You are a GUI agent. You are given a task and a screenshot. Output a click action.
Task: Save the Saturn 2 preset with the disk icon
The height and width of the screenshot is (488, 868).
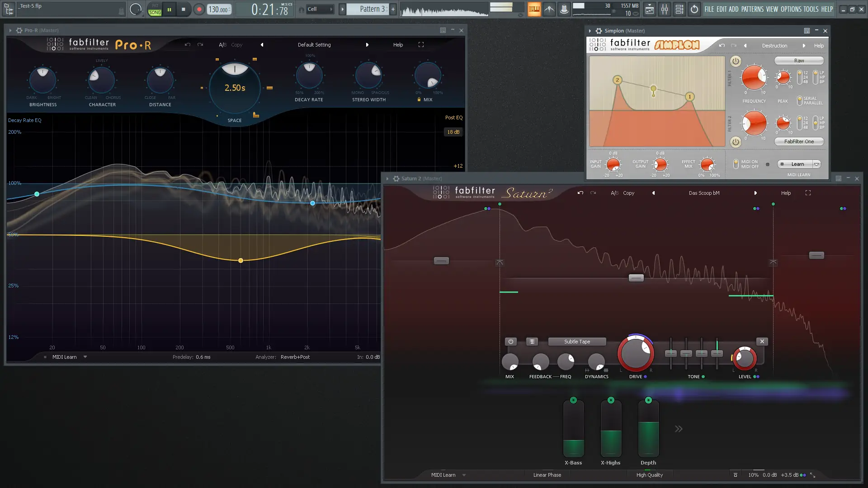[x=532, y=342]
